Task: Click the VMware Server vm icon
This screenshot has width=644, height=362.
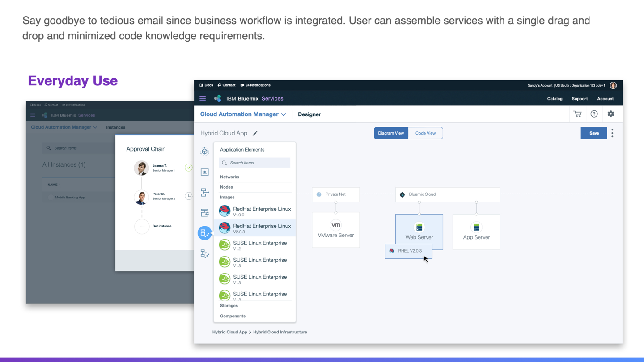Action: [x=335, y=225]
